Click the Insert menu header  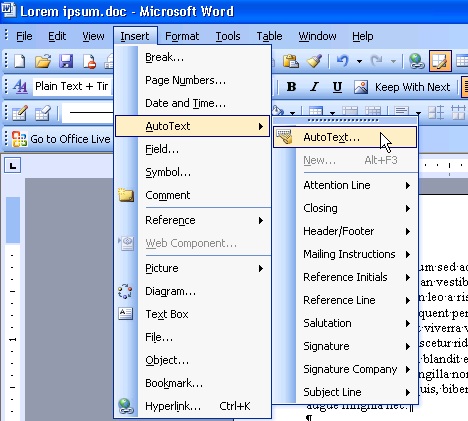(x=135, y=36)
